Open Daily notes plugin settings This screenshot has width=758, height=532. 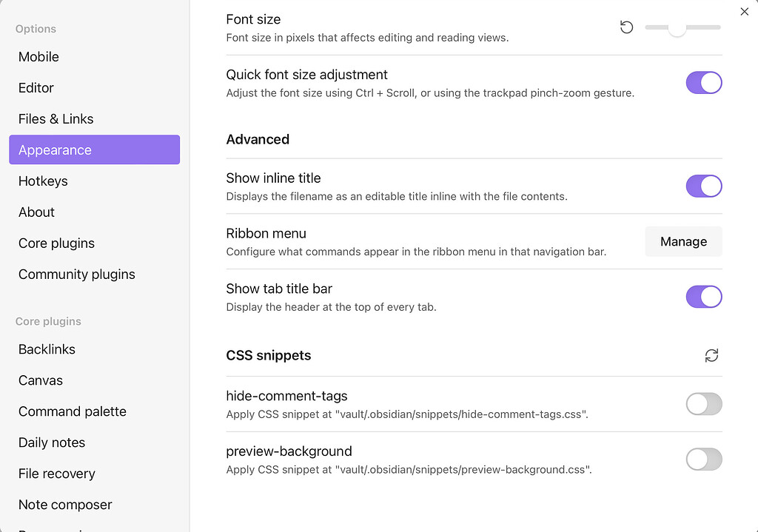coord(52,442)
